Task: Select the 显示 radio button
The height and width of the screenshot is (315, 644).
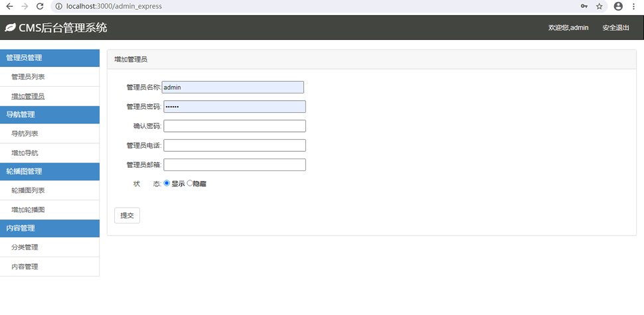Action: 167,183
